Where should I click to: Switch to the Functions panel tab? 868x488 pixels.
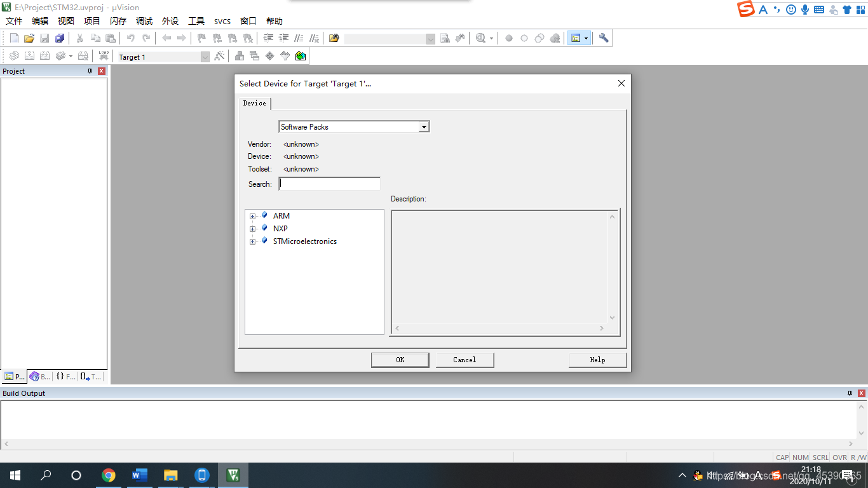65,377
